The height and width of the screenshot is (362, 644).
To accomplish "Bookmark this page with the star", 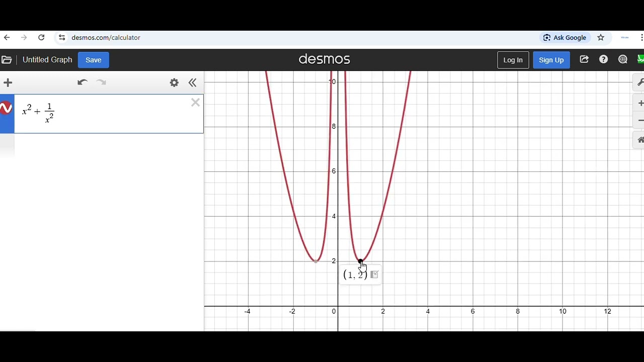I will pos(601,38).
